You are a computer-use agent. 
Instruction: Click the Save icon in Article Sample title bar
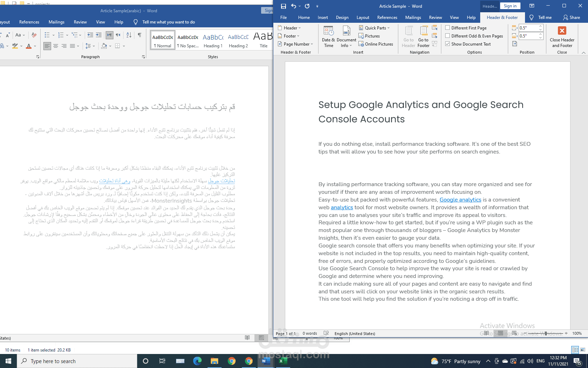pyautogui.click(x=283, y=6)
